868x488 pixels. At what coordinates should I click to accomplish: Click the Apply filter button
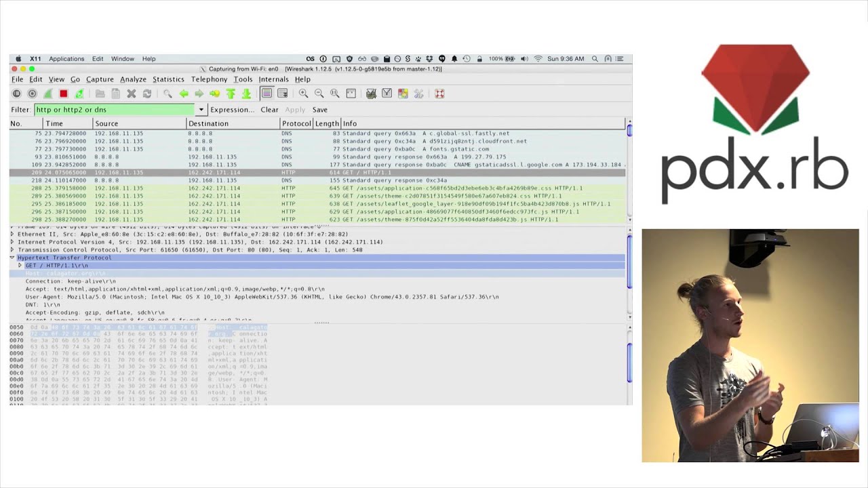[x=295, y=110]
